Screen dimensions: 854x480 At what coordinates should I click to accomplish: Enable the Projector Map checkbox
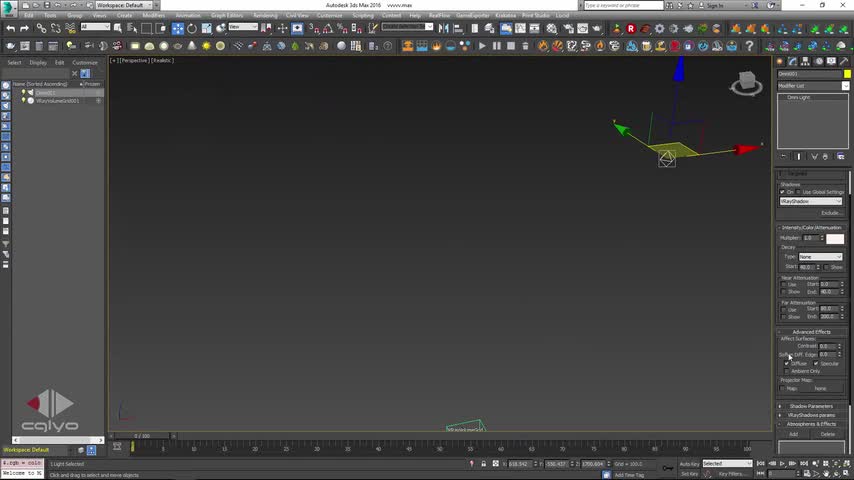(x=783, y=388)
